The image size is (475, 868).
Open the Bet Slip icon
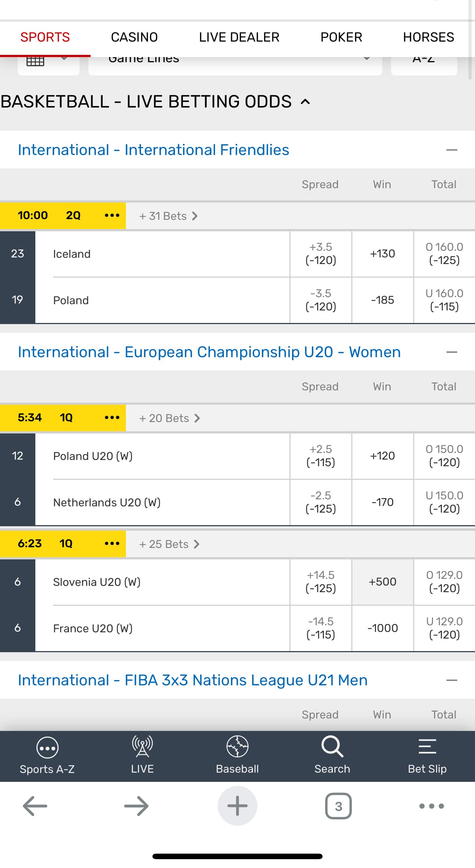427,747
